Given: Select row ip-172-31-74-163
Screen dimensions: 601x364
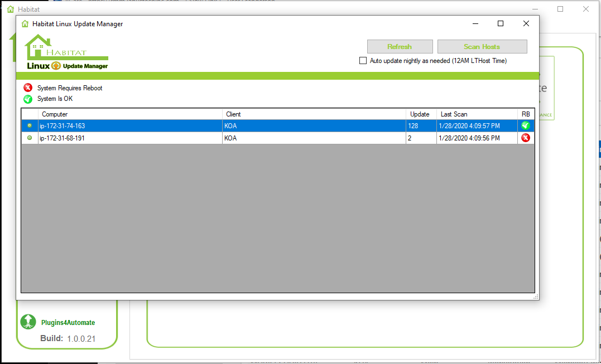Looking at the screenshot, I should [x=277, y=125].
